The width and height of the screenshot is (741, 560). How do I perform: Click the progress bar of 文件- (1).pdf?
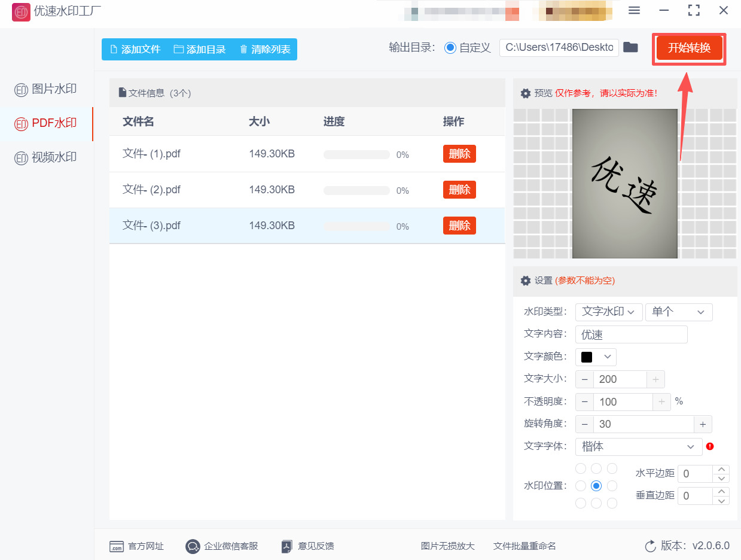(356, 154)
